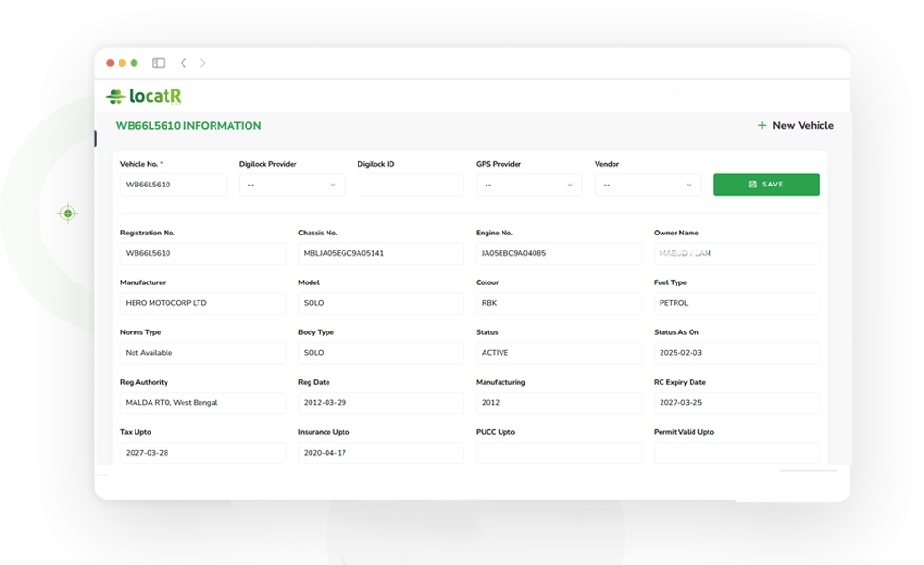Select the Registration No. field

click(203, 253)
